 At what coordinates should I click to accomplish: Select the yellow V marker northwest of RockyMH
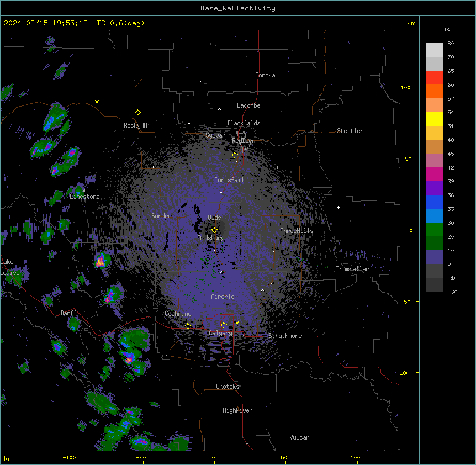tap(97, 102)
